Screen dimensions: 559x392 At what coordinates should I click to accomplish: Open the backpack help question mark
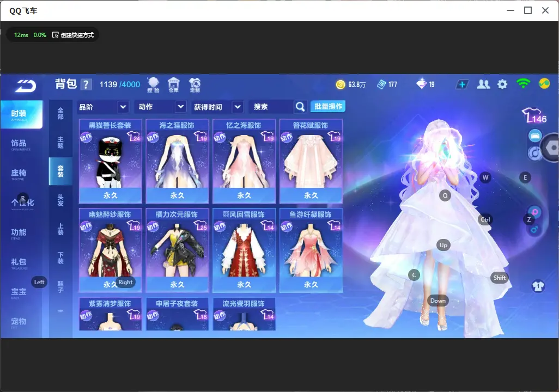[x=86, y=85]
